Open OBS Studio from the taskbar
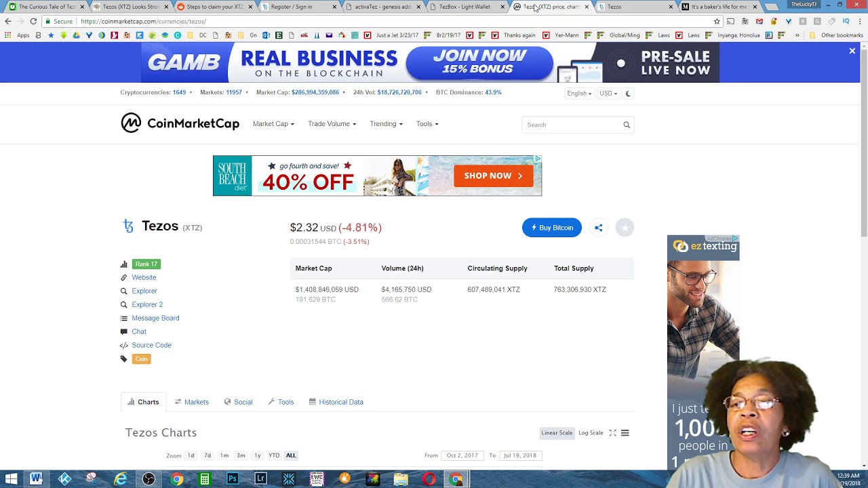868x488 pixels. coord(149,479)
